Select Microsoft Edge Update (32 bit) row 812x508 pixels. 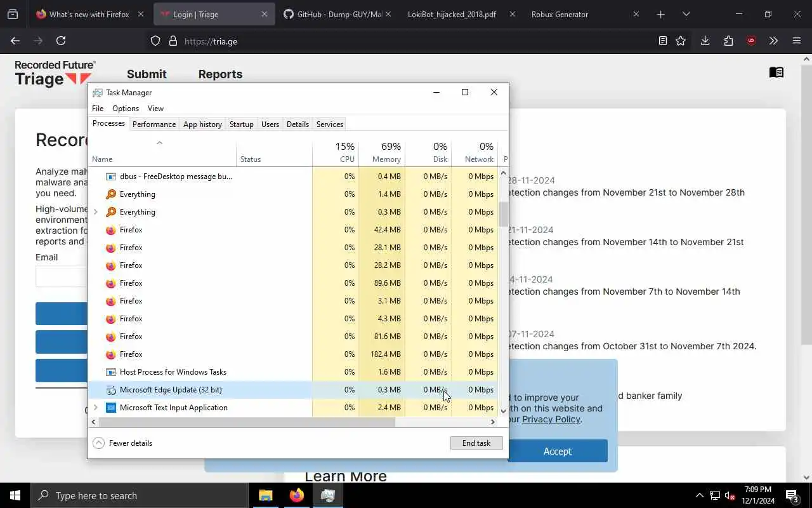tap(294, 390)
